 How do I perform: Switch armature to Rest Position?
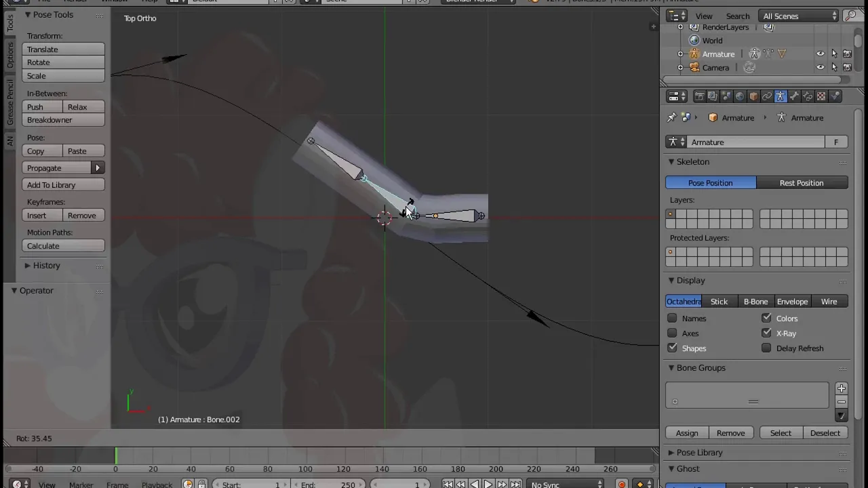point(802,183)
